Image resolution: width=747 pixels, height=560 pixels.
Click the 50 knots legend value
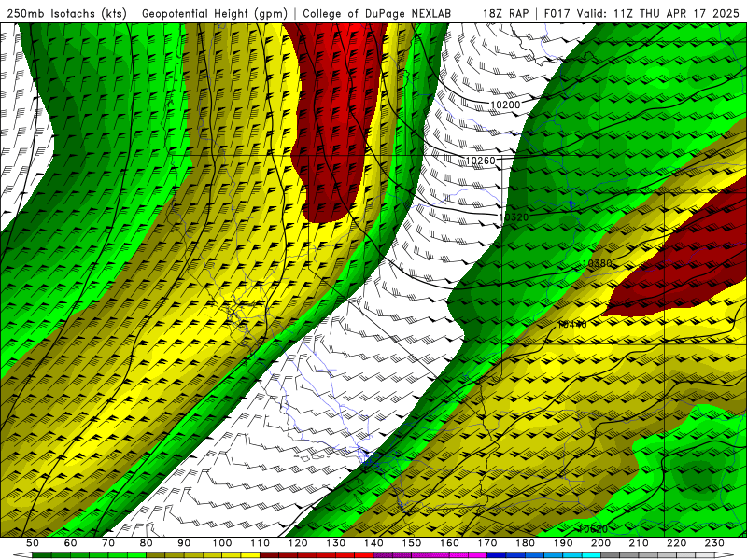pos(33,543)
